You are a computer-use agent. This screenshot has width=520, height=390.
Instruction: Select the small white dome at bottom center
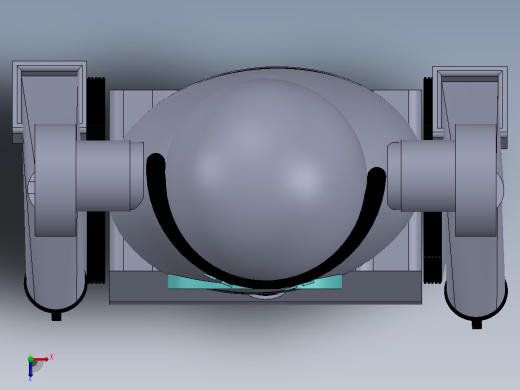266,296
